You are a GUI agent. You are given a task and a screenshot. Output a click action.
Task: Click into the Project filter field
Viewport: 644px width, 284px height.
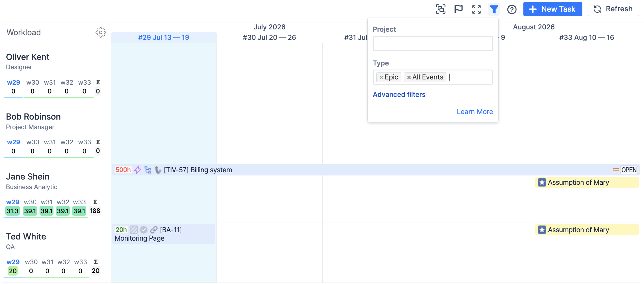[433, 44]
